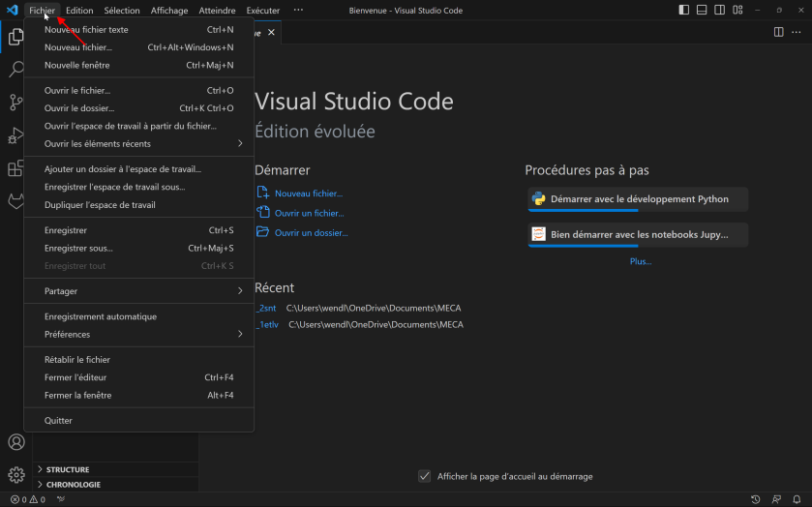
Task: Open the Edition menu
Action: point(79,10)
